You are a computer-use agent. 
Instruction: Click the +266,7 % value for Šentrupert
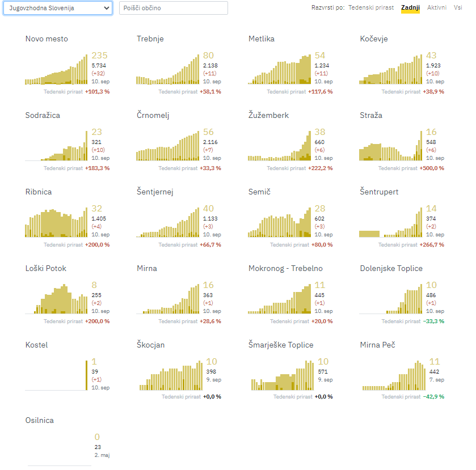tap(432, 244)
